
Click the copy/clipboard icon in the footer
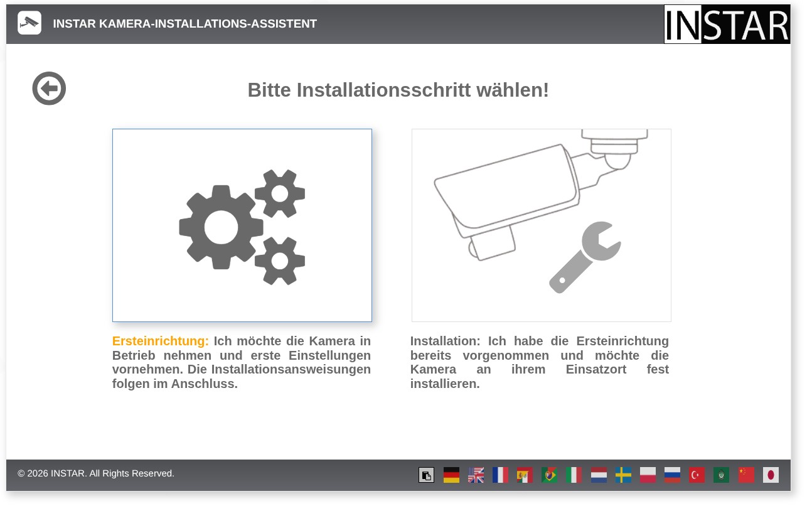[x=427, y=475]
